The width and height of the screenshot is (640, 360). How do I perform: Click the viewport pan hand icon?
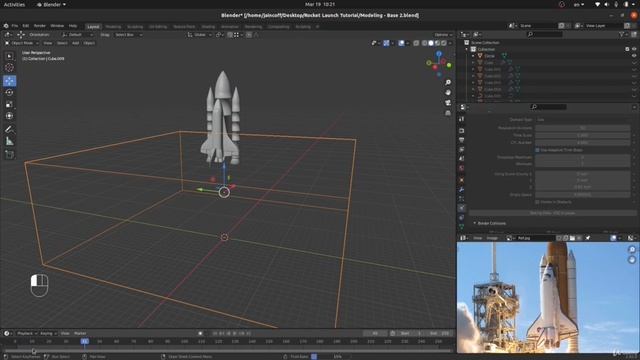448,93
